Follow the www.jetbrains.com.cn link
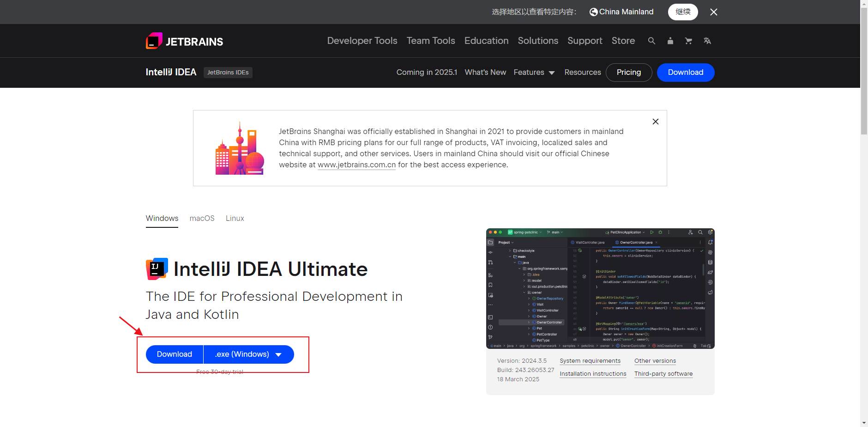 (x=356, y=165)
